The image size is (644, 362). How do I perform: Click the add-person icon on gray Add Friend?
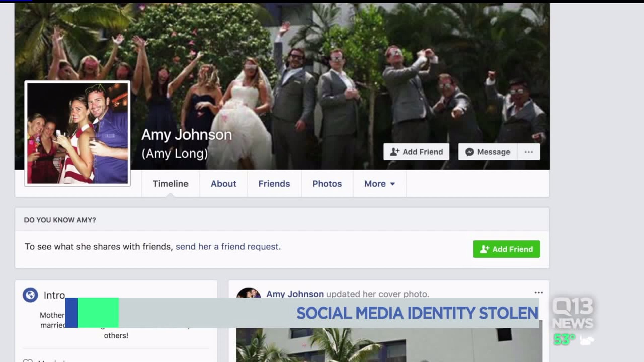[394, 152]
